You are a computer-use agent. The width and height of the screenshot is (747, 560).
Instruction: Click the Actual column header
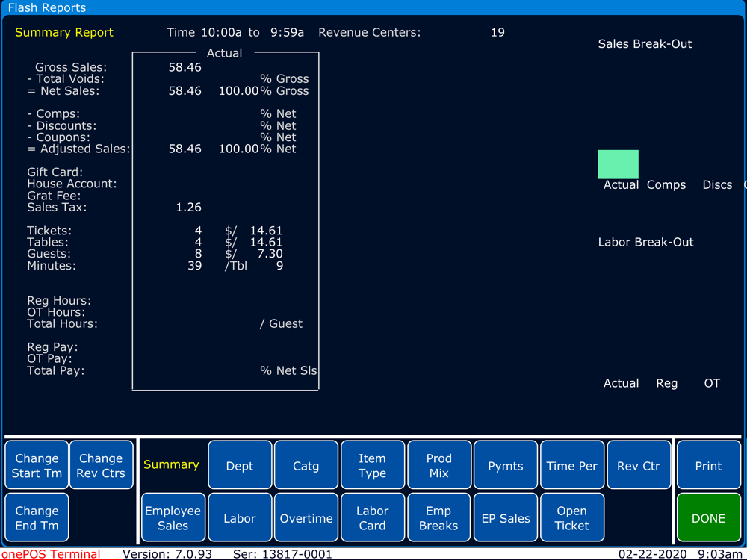(224, 53)
